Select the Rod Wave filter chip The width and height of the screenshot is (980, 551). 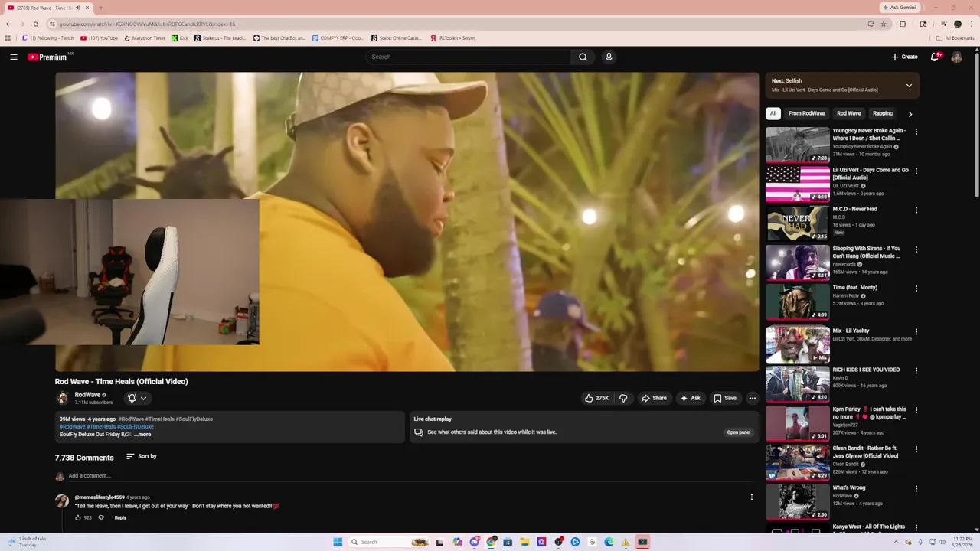pos(848,113)
